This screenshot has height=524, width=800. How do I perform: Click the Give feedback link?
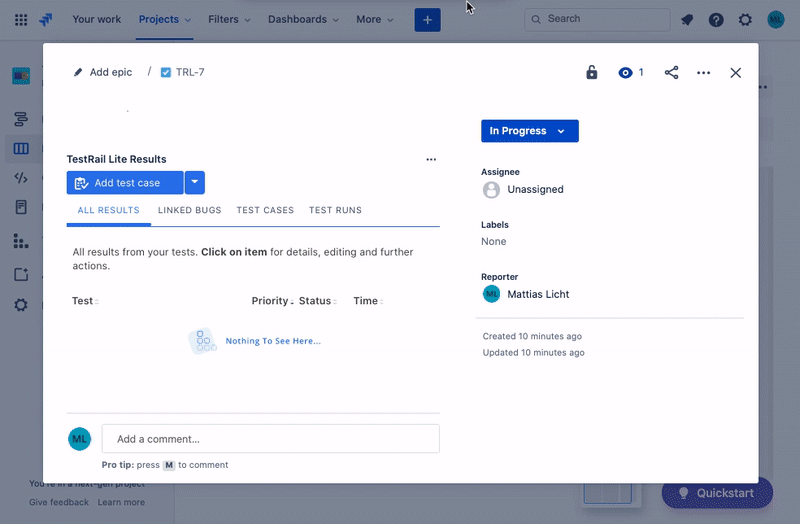59,502
